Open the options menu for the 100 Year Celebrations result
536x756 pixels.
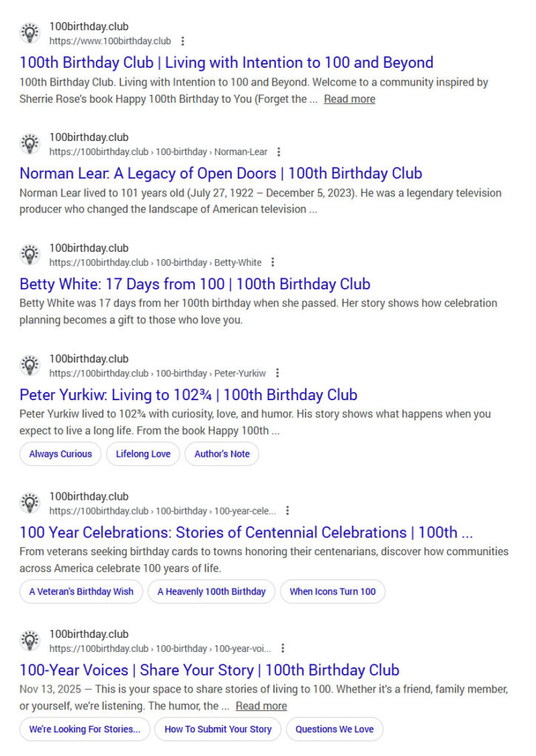pyautogui.click(x=287, y=510)
